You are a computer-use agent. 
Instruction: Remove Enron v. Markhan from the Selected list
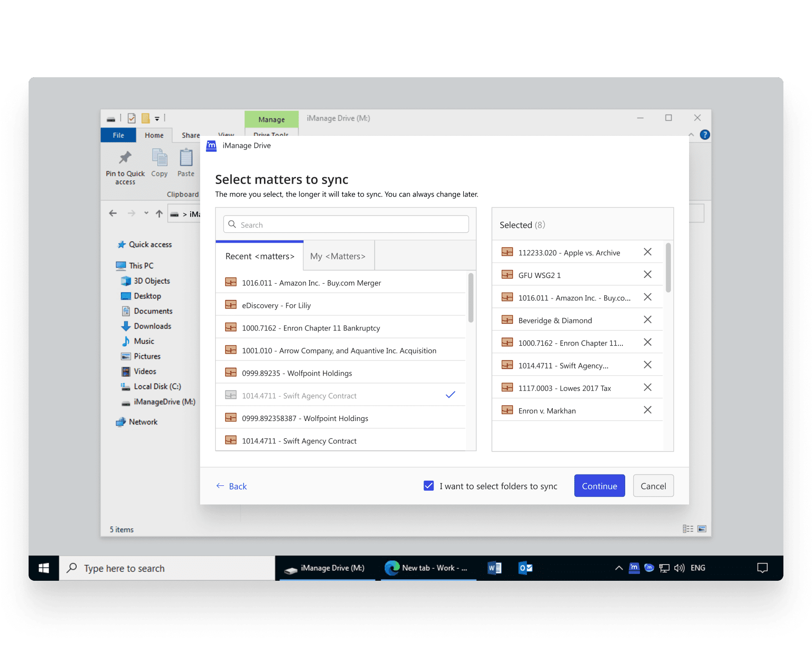coord(648,410)
